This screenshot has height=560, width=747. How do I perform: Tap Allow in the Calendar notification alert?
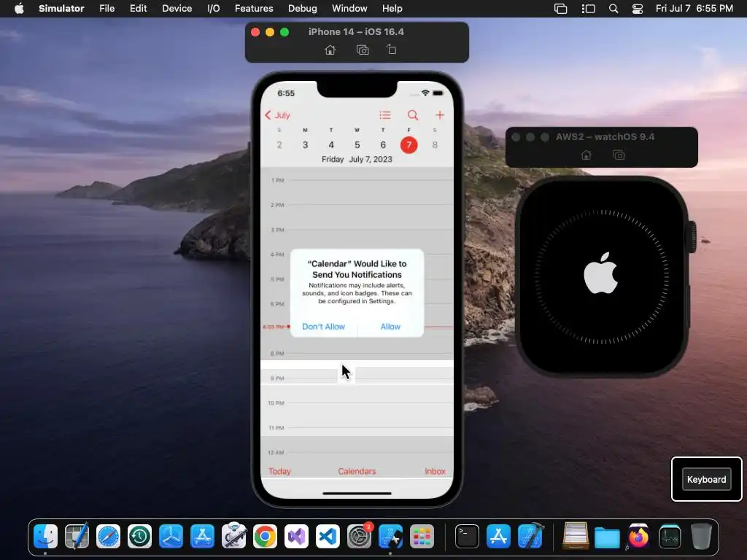click(390, 327)
